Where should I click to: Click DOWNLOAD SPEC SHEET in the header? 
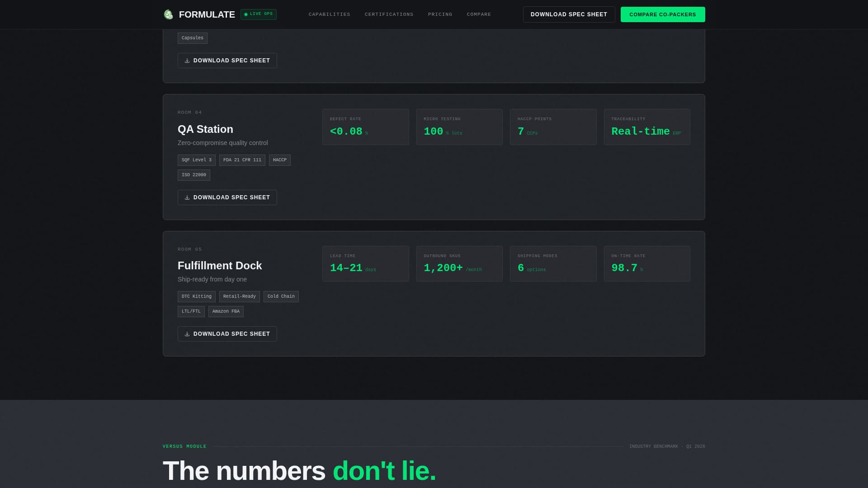coord(569,14)
